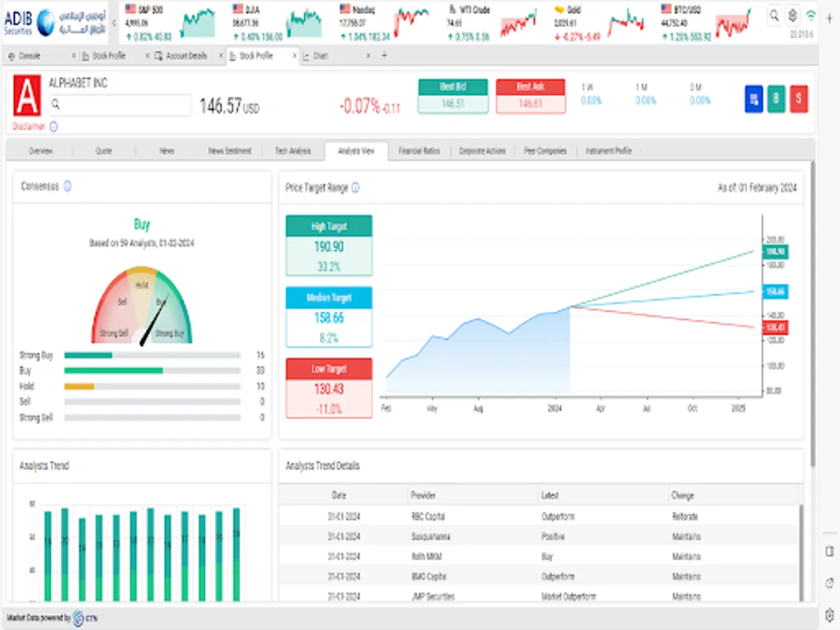840x630 pixels.
Task: Click the main page vertical scrollbar
Action: tap(813, 313)
